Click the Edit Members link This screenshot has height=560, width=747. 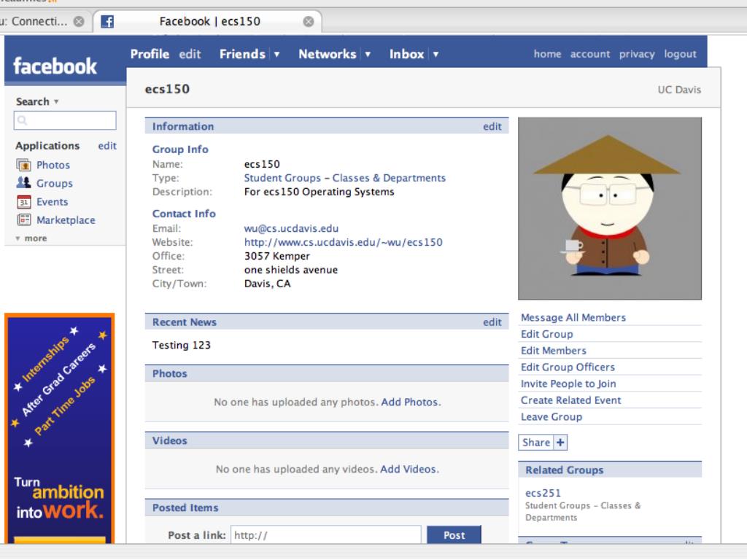click(554, 351)
